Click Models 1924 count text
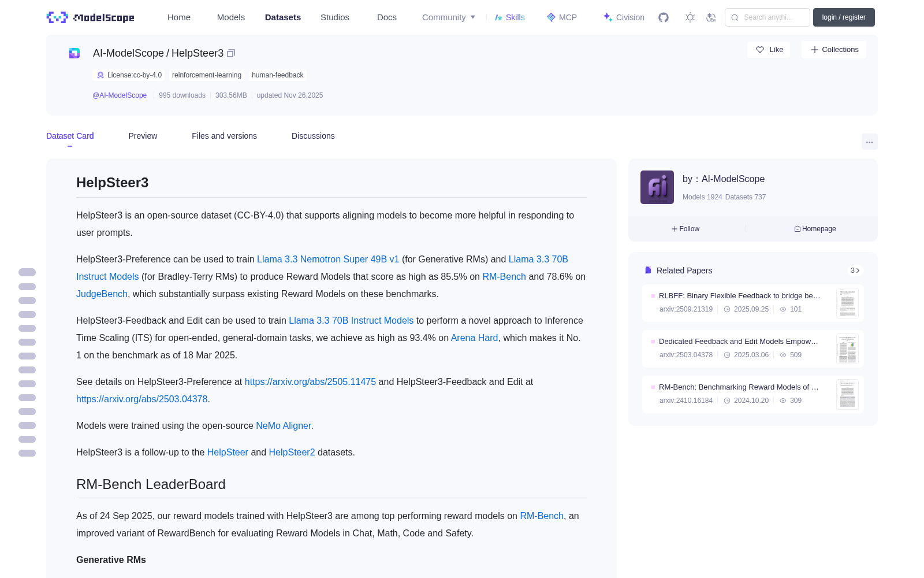This screenshot has height=578, width=924. [x=702, y=197]
